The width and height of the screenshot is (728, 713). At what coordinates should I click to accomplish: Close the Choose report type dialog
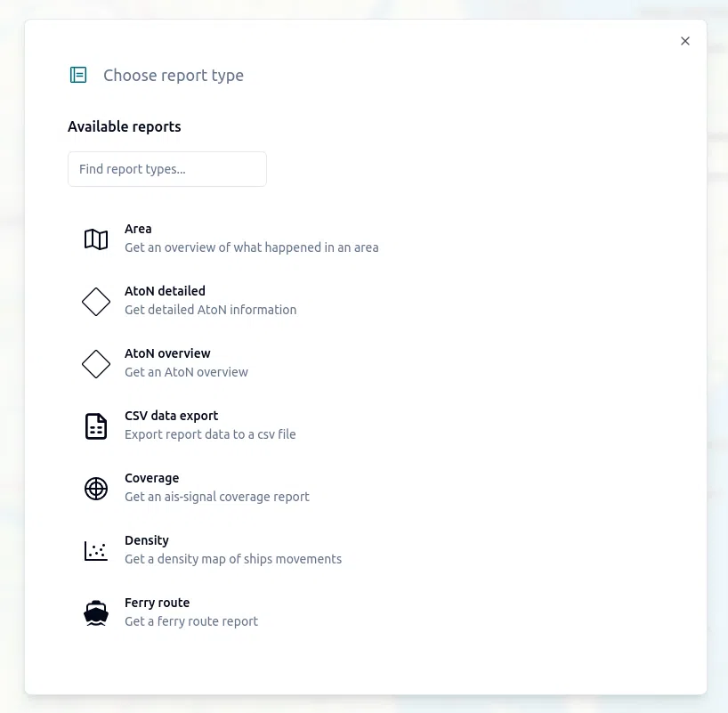(685, 41)
